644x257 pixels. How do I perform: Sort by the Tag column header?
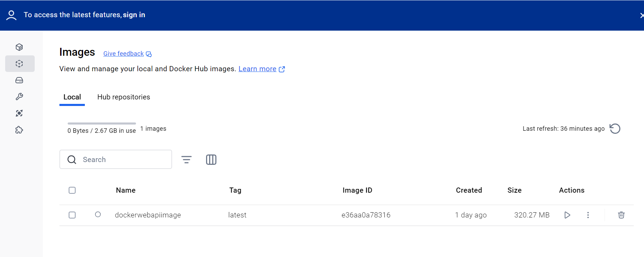pos(235,190)
